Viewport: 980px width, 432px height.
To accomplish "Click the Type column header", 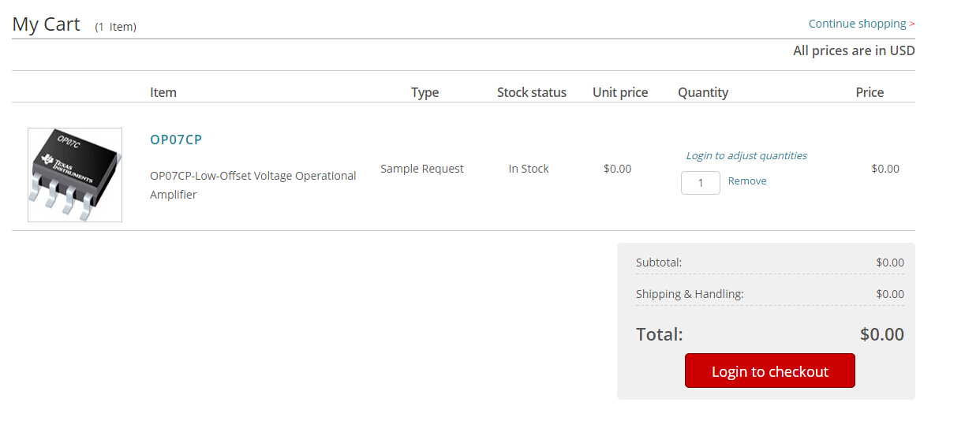I will 425,92.
